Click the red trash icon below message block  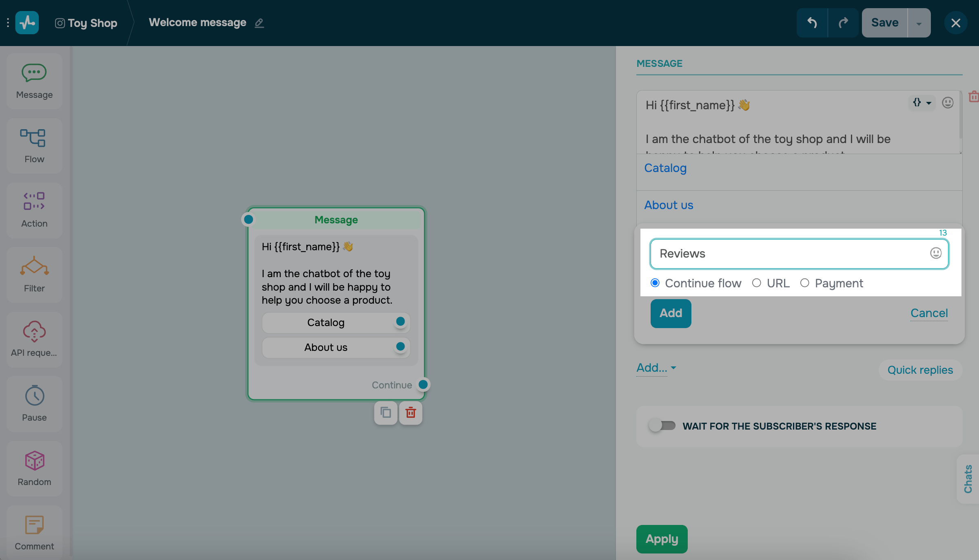410,413
